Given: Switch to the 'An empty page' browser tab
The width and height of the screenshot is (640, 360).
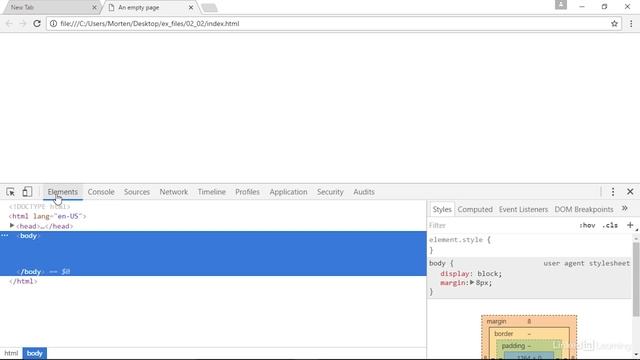Looking at the screenshot, I should [149, 8].
